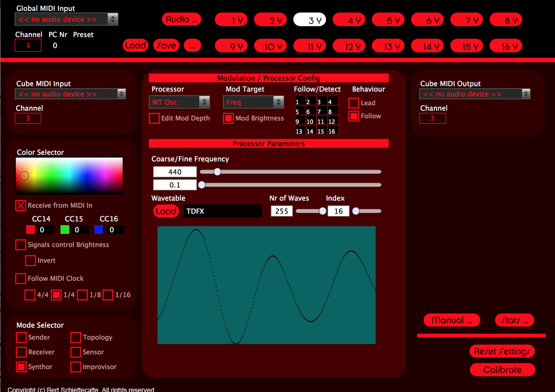
Task: Click the coarse frequency slider handle
Action: click(217, 171)
